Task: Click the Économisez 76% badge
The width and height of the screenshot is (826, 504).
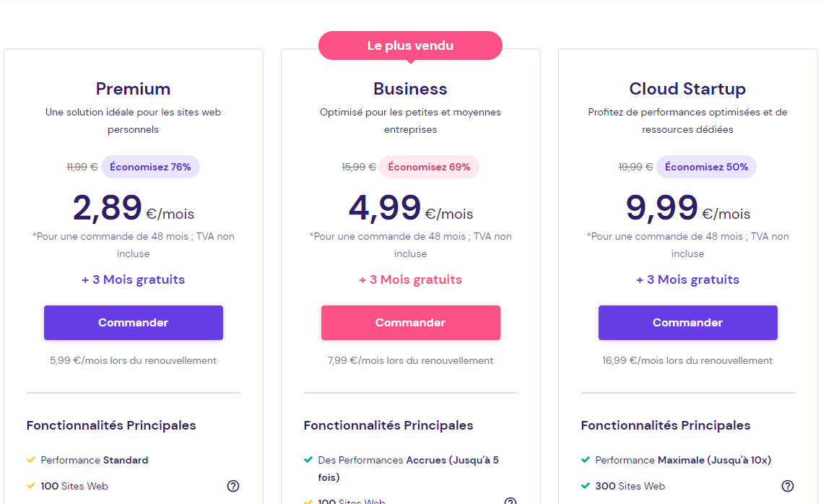Action: pos(150,167)
